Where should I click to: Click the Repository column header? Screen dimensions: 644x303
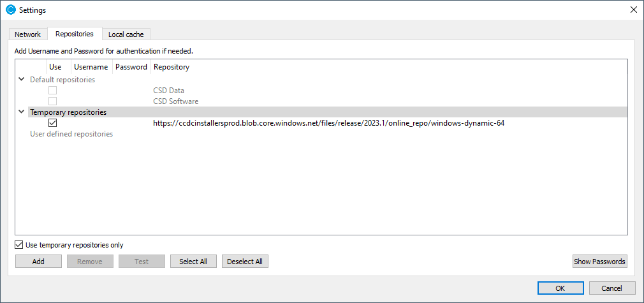pos(172,67)
